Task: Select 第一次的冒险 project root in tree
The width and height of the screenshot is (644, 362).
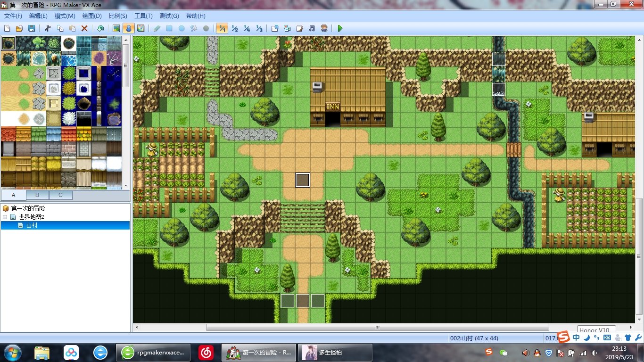Action: coord(28,208)
